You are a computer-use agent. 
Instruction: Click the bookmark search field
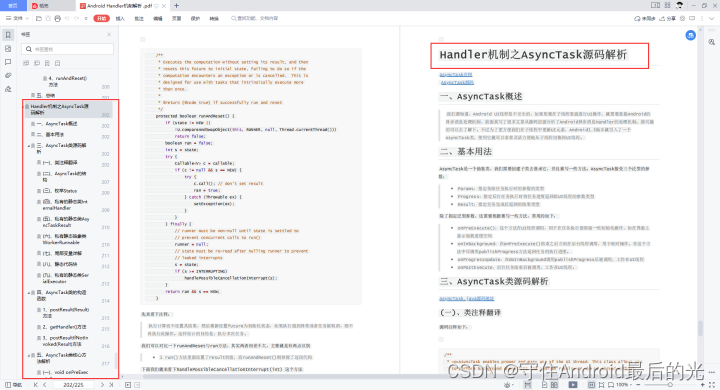(x=68, y=49)
